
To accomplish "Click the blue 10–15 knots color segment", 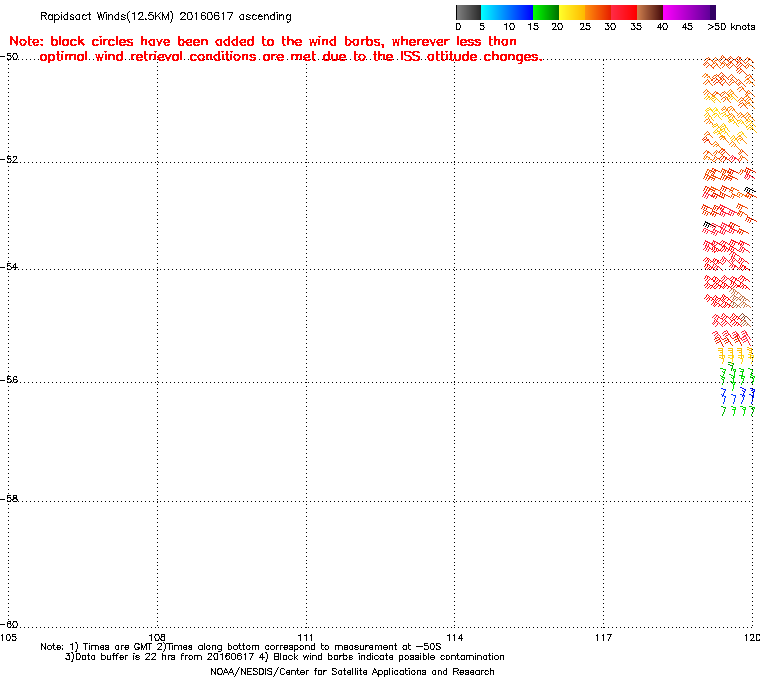I will point(520,12).
